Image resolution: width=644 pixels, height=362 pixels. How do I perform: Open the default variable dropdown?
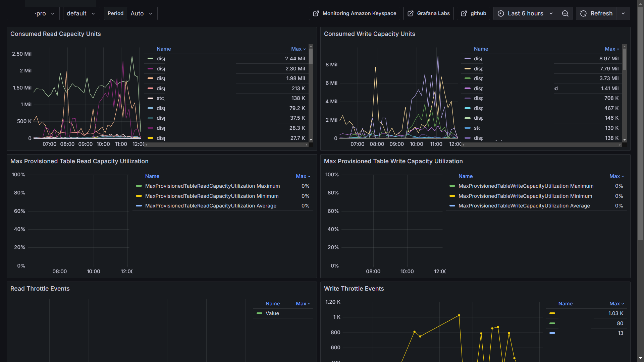pyautogui.click(x=81, y=13)
